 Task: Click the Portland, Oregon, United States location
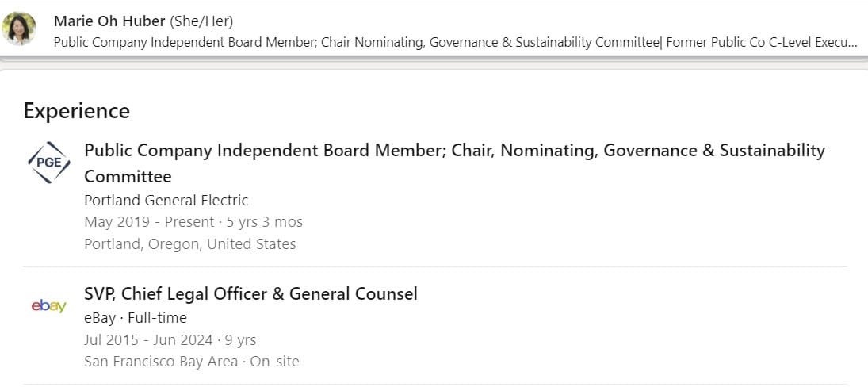click(189, 244)
